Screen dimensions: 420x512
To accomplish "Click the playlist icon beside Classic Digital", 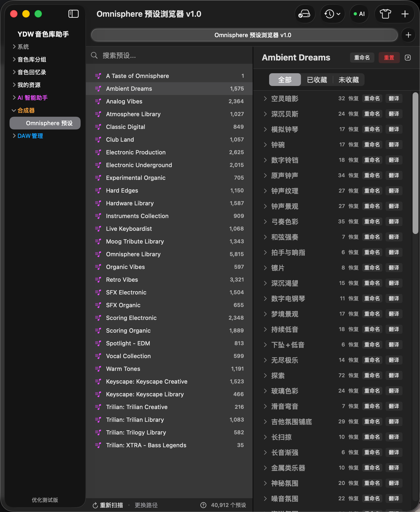I will tap(98, 127).
